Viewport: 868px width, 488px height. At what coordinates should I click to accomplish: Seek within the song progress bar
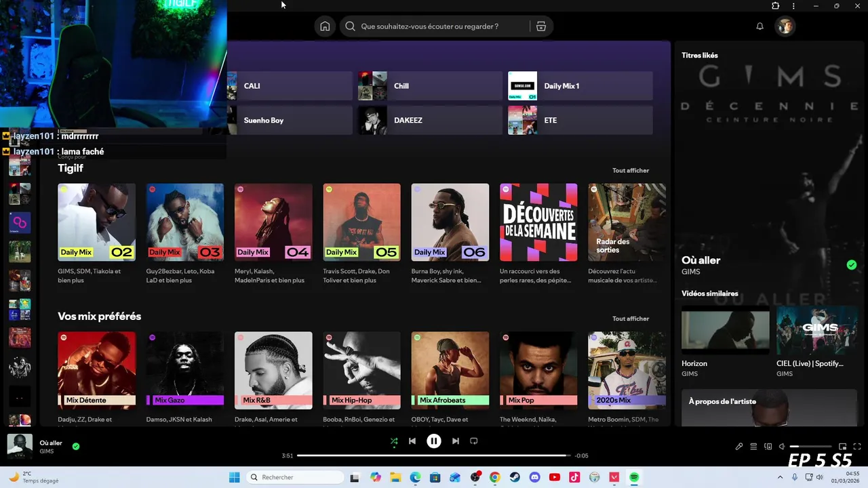coord(434,455)
